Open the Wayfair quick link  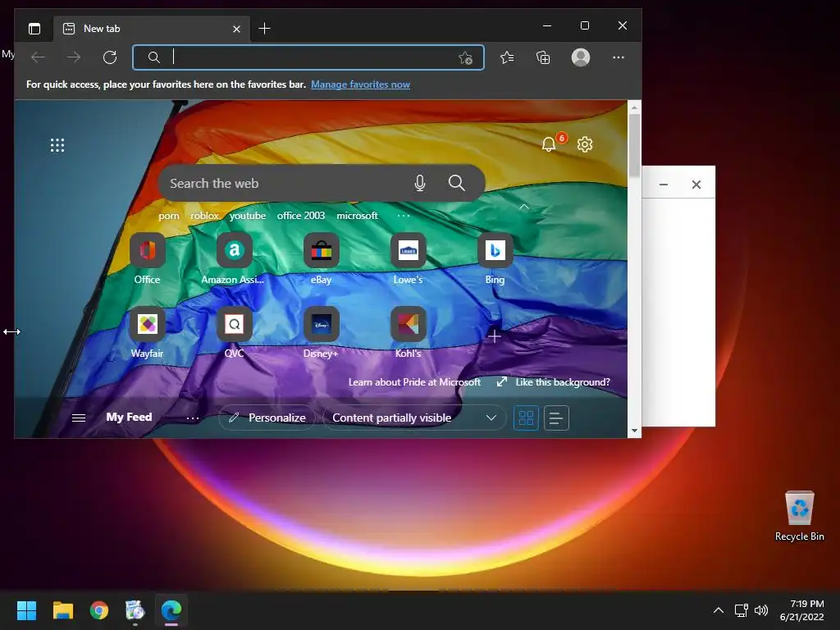[x=148, y=333]
